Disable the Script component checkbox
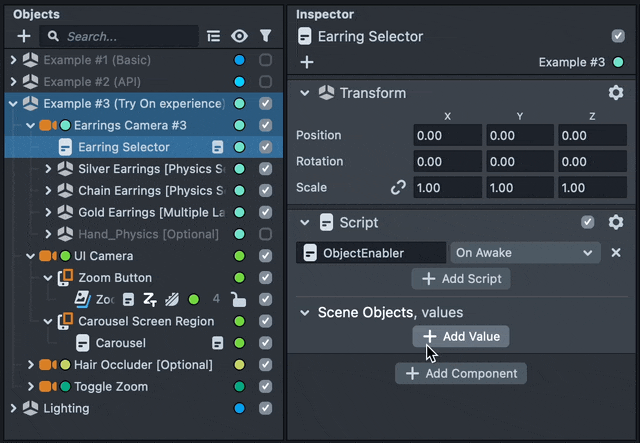This screenshot has height=443, width=640. [x=589, y=222]
